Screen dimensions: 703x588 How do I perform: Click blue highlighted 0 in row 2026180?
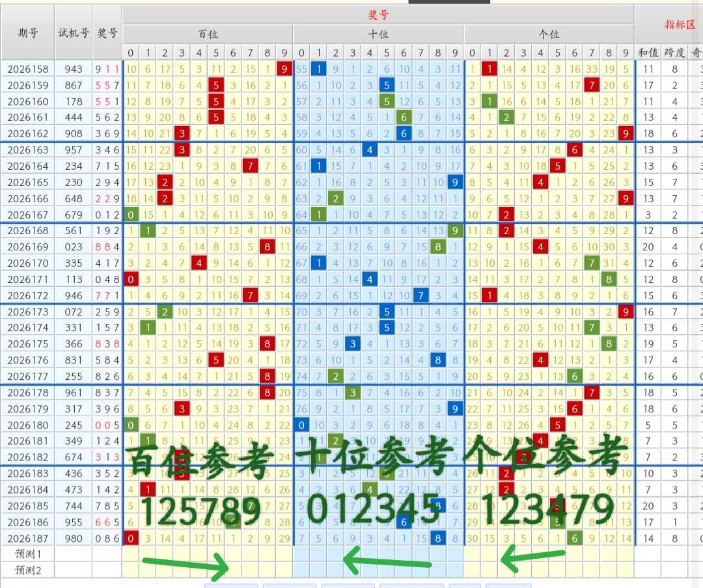pyautogui.click(x=301, y=425)
